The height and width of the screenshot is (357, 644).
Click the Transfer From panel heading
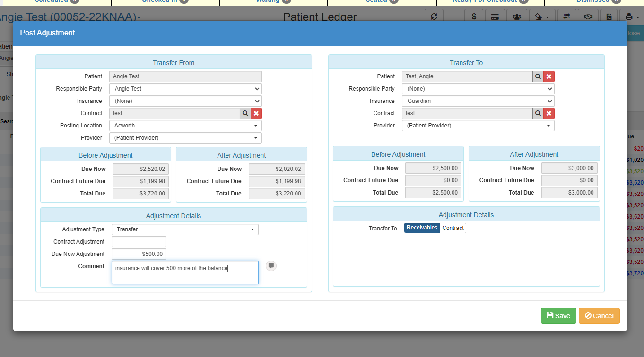[174, 63]
